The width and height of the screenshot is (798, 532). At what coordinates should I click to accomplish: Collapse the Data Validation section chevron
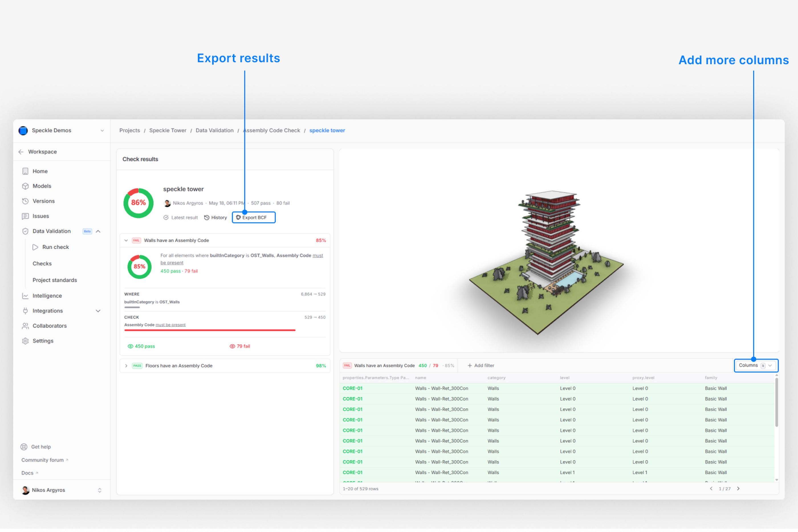98,231
